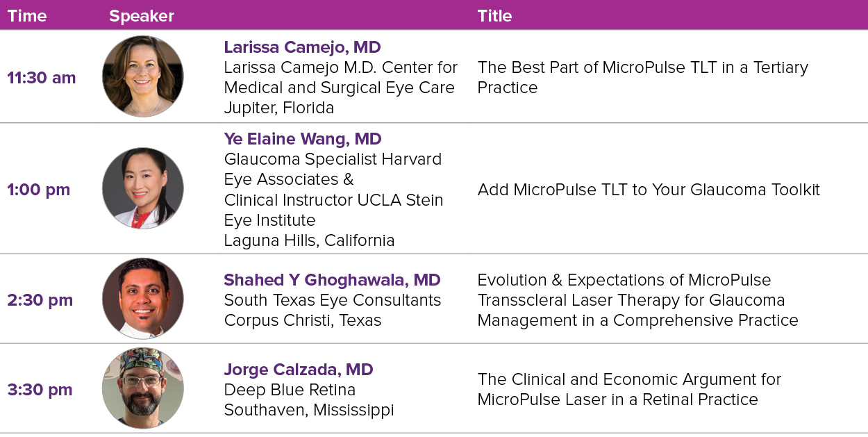Click Shahed Y Ghoghawala's speaker photo

143,299
